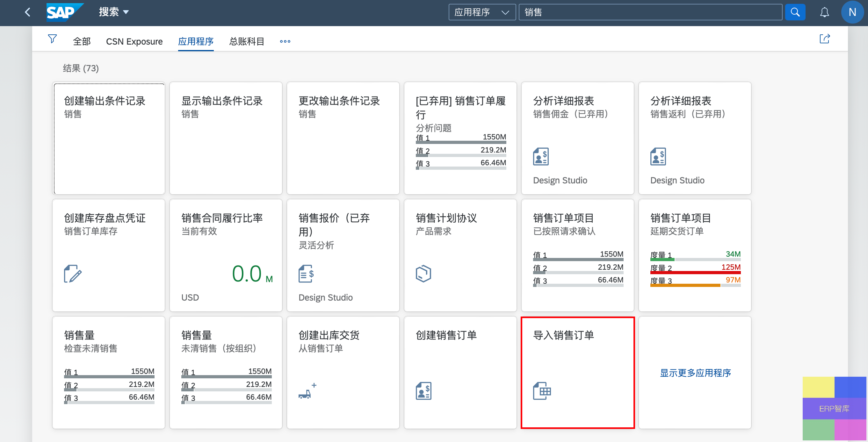The width and height of the screenshot is (868, 442).
Task: Click the 结果 (73) heading
Action: [x=81, y=68]
